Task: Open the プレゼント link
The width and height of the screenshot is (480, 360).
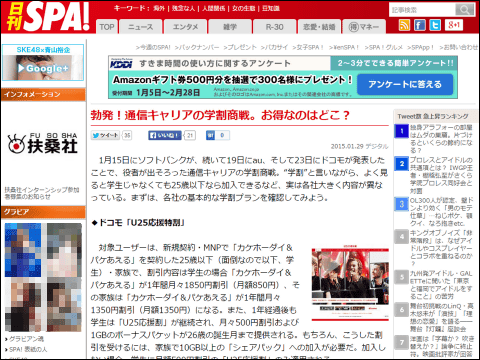Action: (240, 48)
